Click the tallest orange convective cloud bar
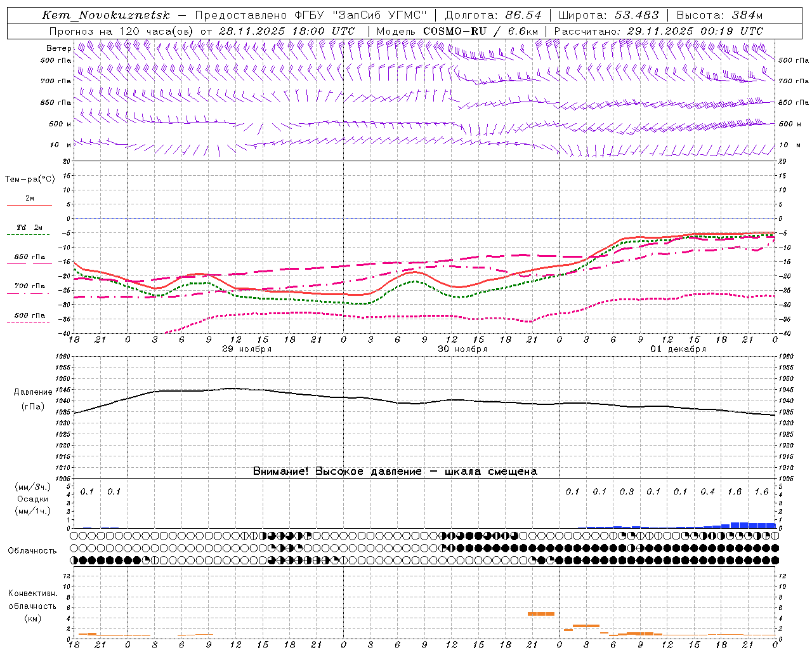The height and width of the screenshot is (650, 812). tap(541, 614)
